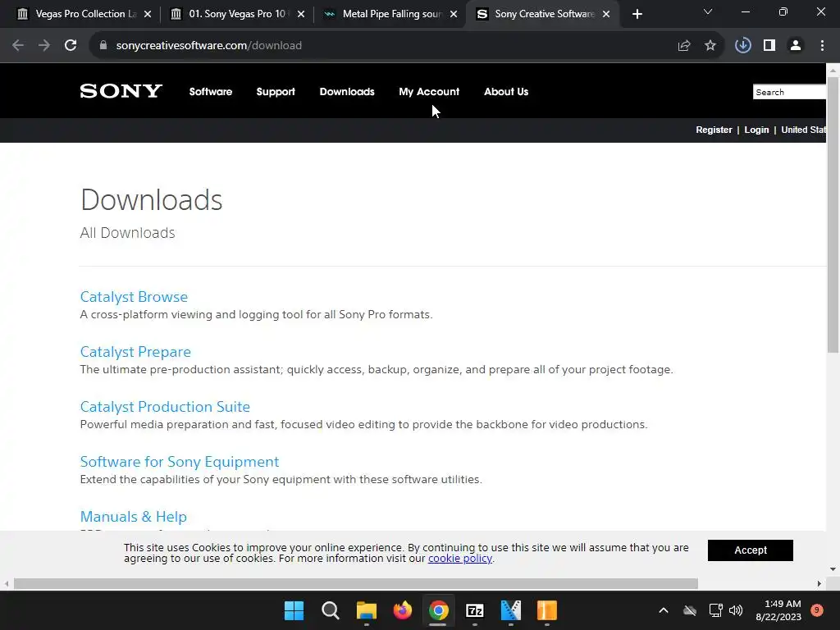Open the About Us nav menu
This screenshot has width=840, height=630.
[505, 92]
